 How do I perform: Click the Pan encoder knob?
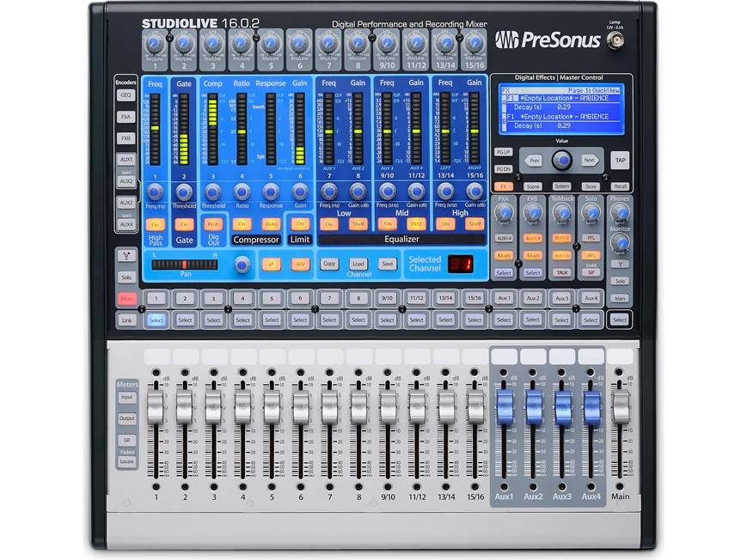pos(242,264)
